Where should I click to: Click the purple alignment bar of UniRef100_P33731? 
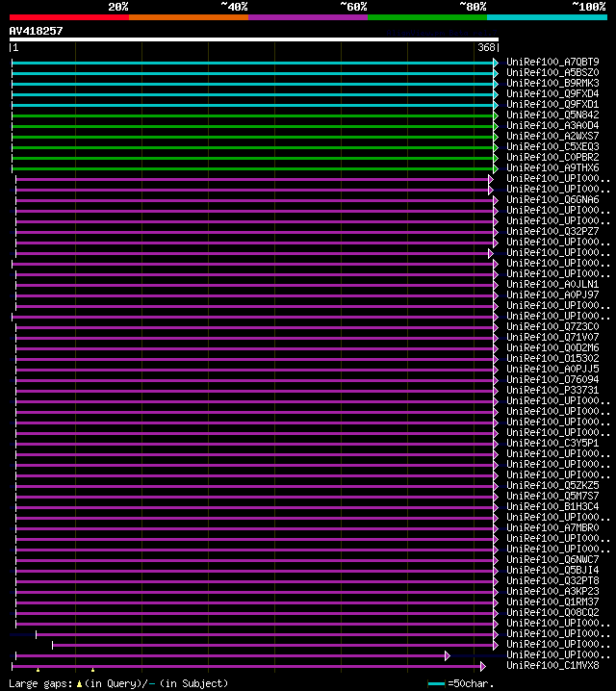click(x=254, y=391)
